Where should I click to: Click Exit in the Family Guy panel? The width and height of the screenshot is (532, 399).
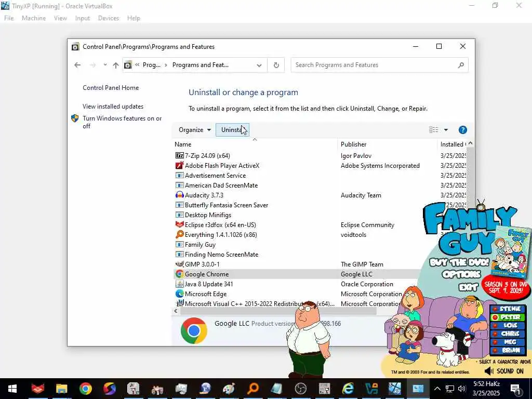tap(469, 287)
